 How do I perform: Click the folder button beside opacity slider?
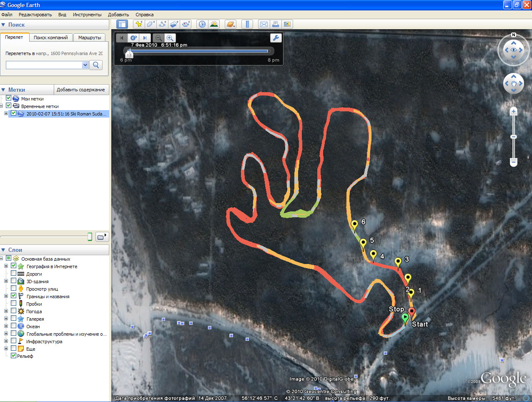(x=102, y=237)
